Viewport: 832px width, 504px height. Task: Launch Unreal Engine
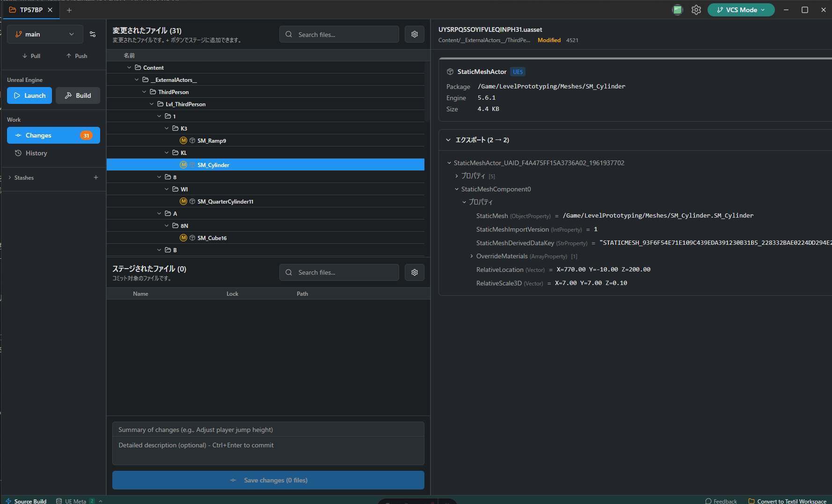(x=29, y=95)
